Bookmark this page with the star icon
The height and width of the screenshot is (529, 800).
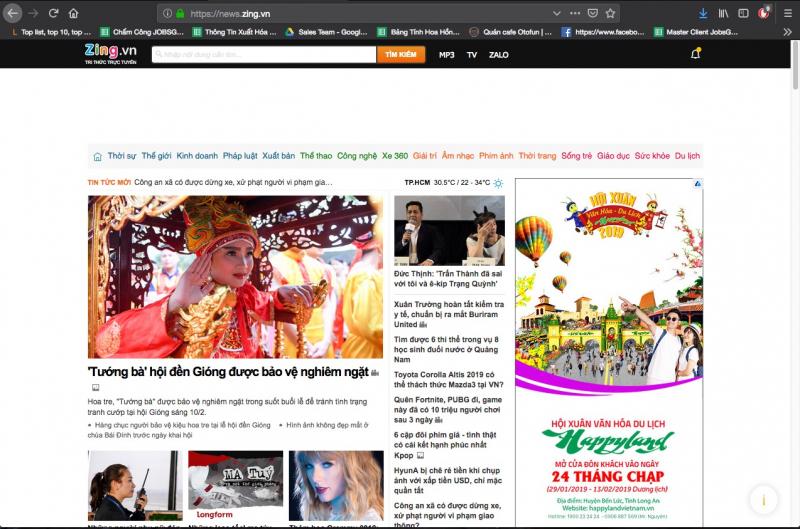click(610, 13)
